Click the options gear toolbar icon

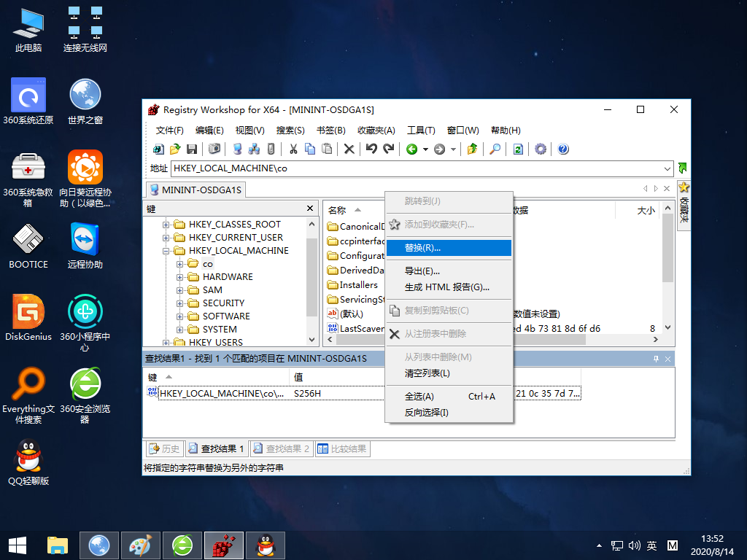click(x=541, y=149)
